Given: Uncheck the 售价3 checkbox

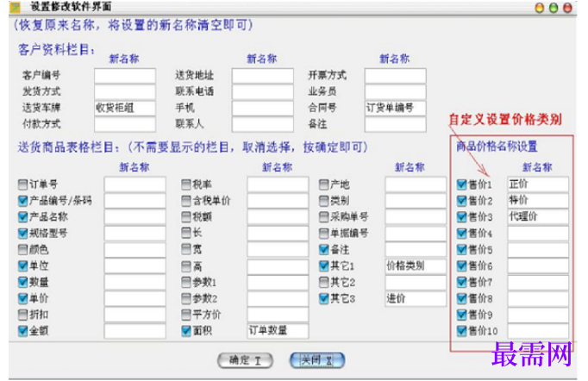Looking at the screenshot, I should click(x=461, y=216).
